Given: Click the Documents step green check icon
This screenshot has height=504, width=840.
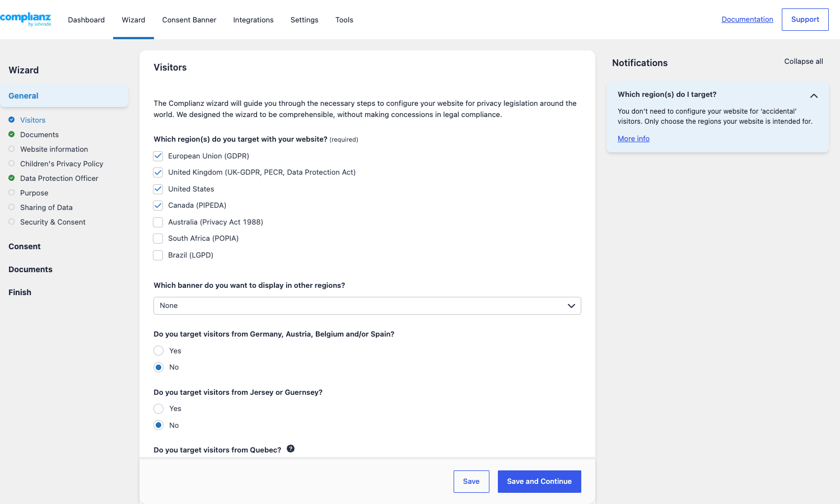Looking at the screenshot, I should pos(11,134).
